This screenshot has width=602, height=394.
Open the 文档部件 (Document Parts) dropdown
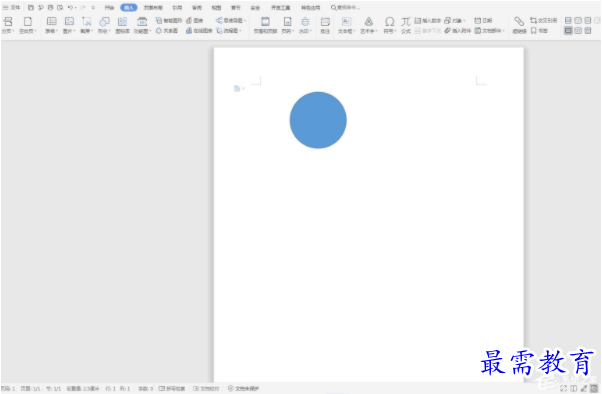point(490,31)
